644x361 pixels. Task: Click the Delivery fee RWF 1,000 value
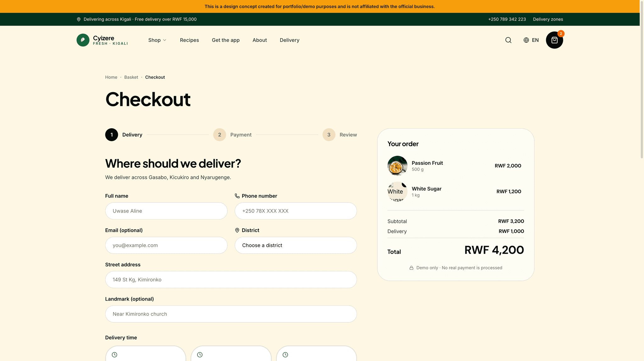511,231
